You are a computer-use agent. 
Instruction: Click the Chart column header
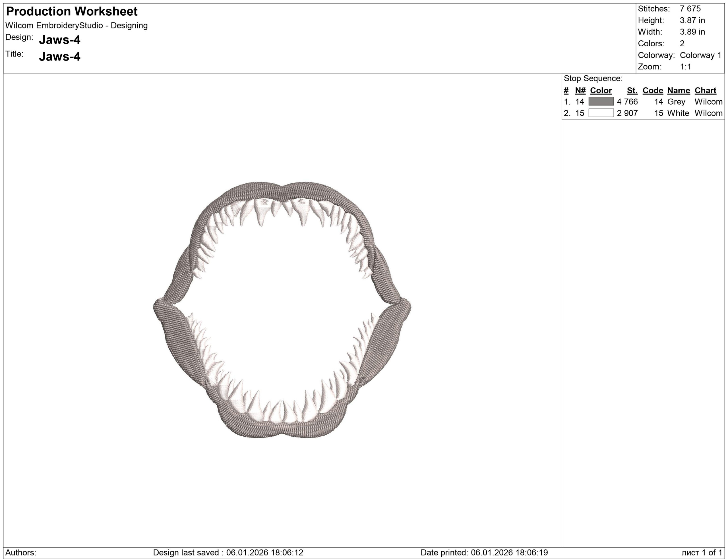point(705,91)
